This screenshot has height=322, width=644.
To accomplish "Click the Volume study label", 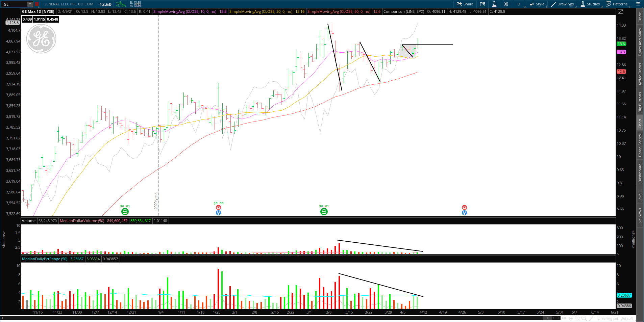I will pos(29,221).
